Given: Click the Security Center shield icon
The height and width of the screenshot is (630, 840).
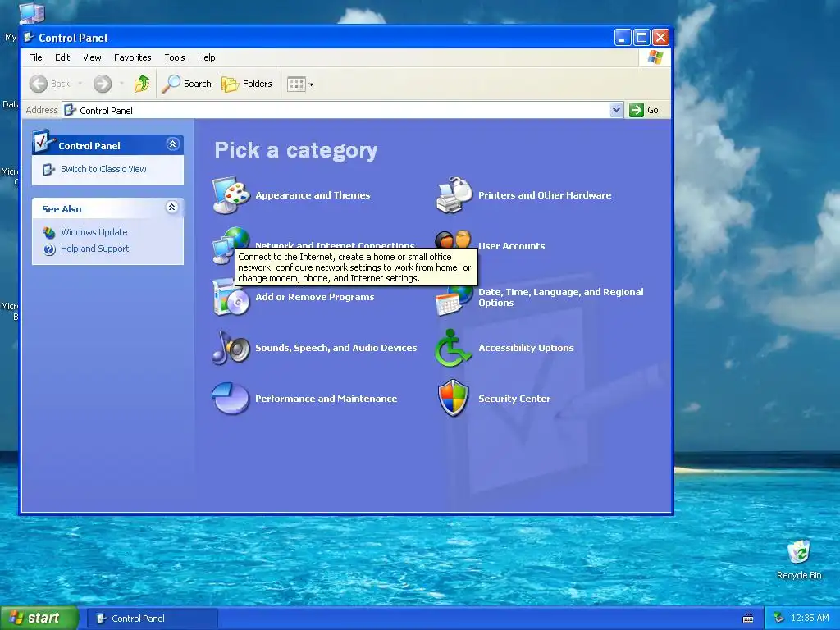Looking at the screenshot, I should (x=453, y=398).
